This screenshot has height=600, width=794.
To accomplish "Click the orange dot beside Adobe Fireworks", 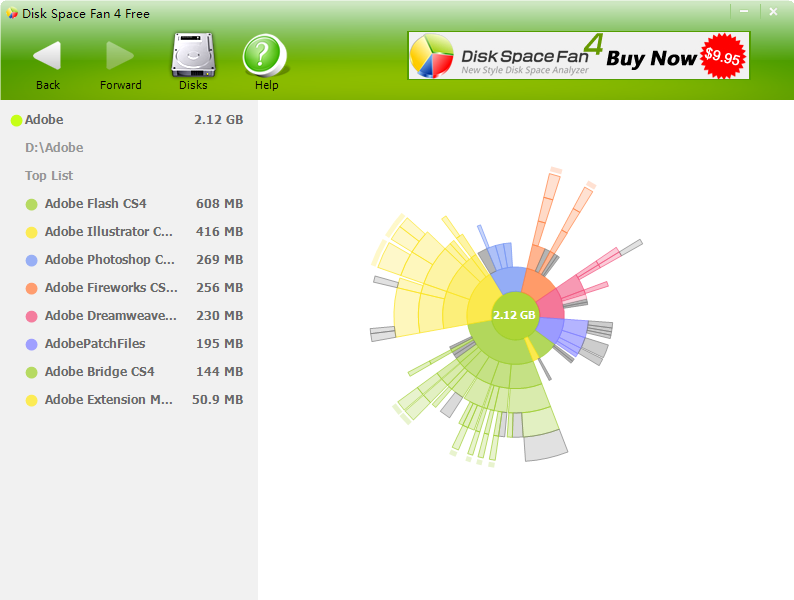I will 32,288.
